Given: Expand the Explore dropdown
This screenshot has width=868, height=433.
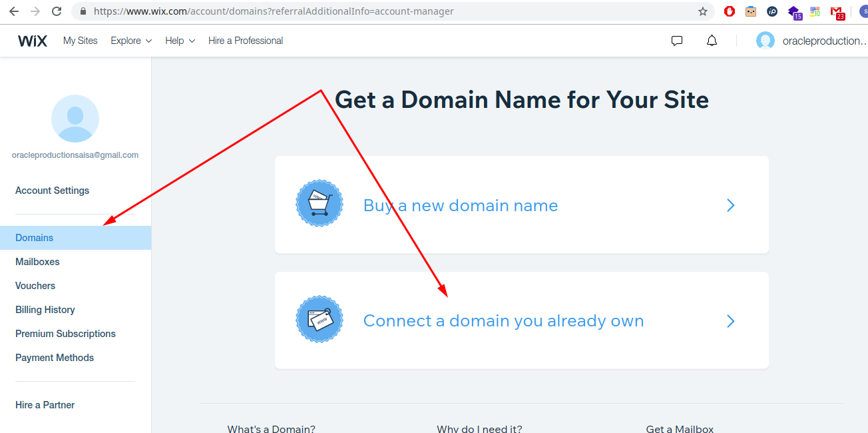Looking at the screenshot, I should (x=131, y=41).
